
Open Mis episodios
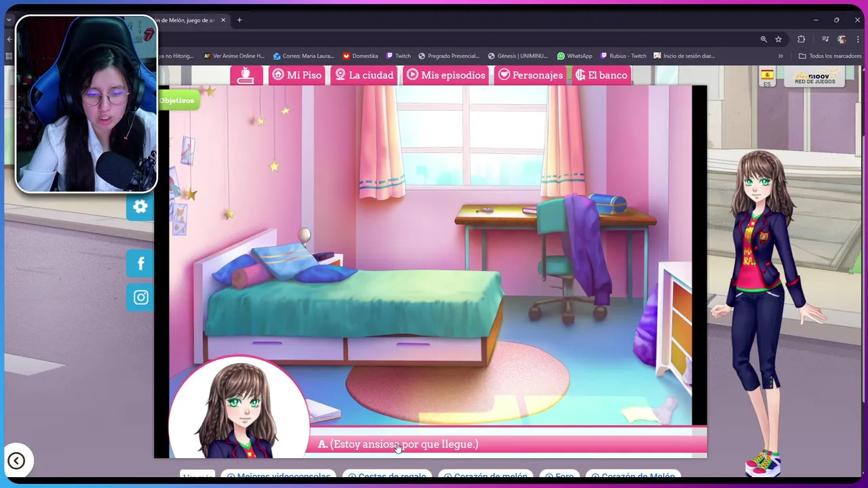(x=446, y=75)
